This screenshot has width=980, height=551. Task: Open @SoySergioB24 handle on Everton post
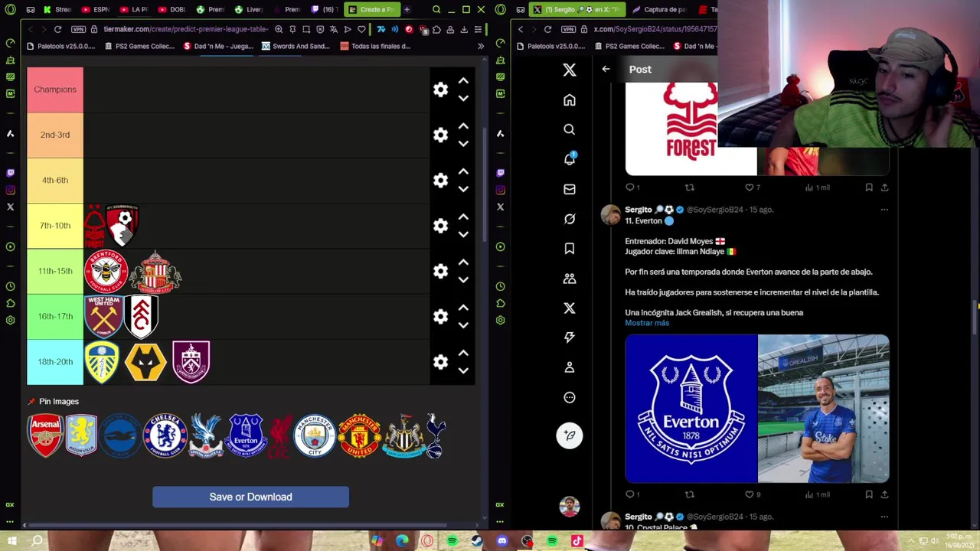(x=715, y=210)
